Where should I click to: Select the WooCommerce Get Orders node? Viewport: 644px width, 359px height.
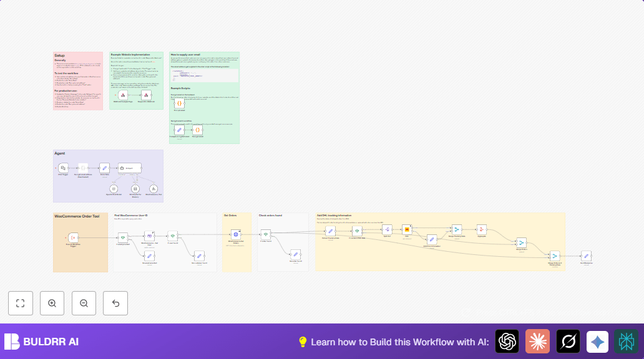tap(236, 235)
